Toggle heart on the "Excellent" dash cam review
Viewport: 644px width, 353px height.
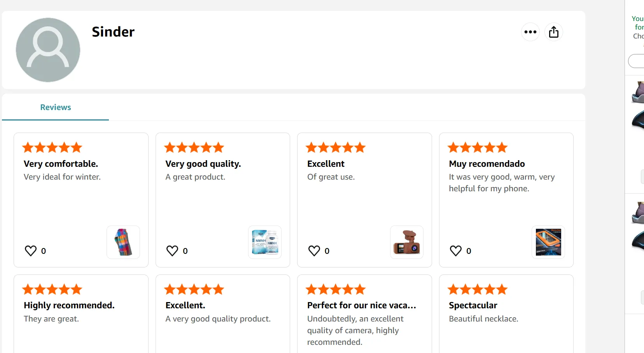point(314,251)
